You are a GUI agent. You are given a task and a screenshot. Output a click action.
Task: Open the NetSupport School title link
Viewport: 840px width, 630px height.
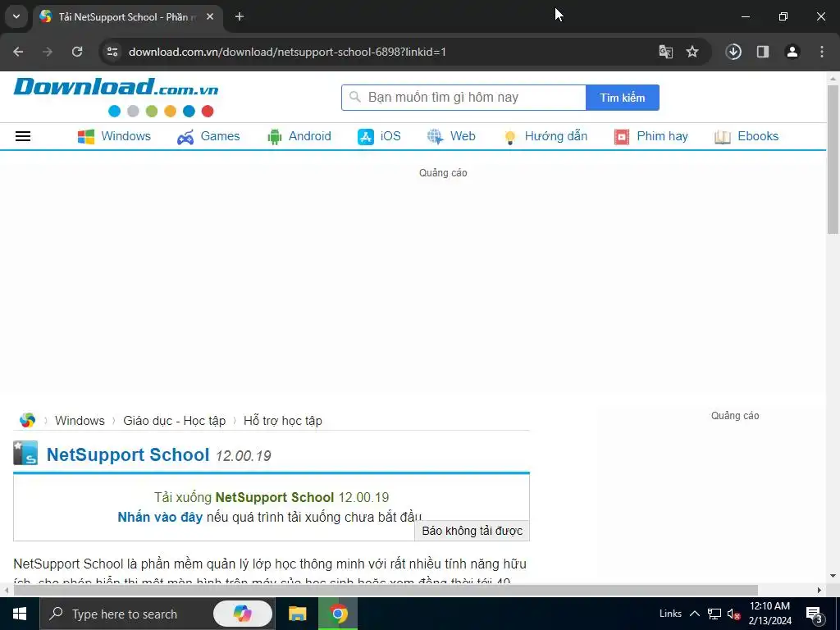point(128,454)
